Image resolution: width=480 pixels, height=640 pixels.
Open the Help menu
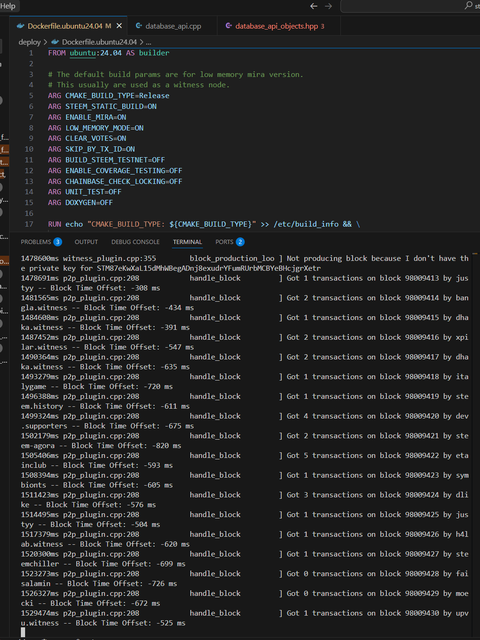point(8,6)
